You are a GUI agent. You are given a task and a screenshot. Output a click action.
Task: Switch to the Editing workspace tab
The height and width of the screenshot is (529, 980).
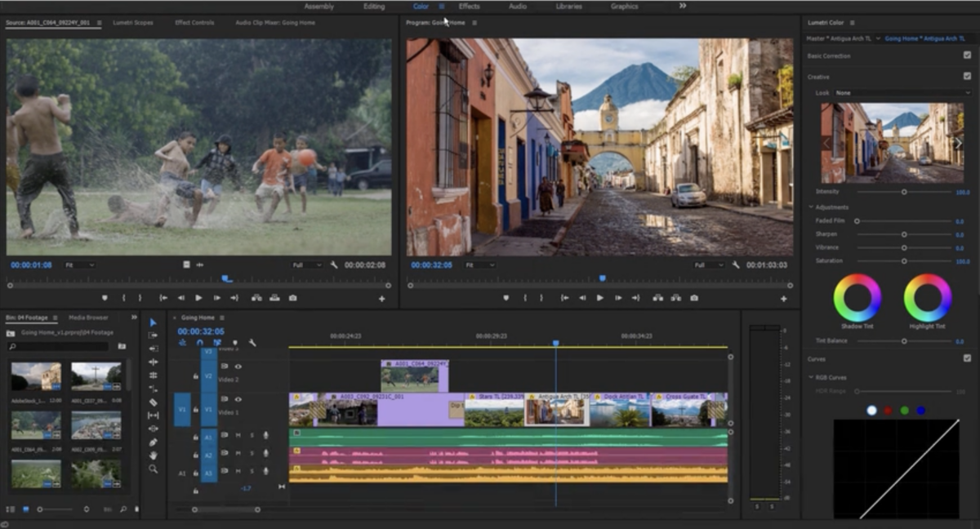(374, 7)
